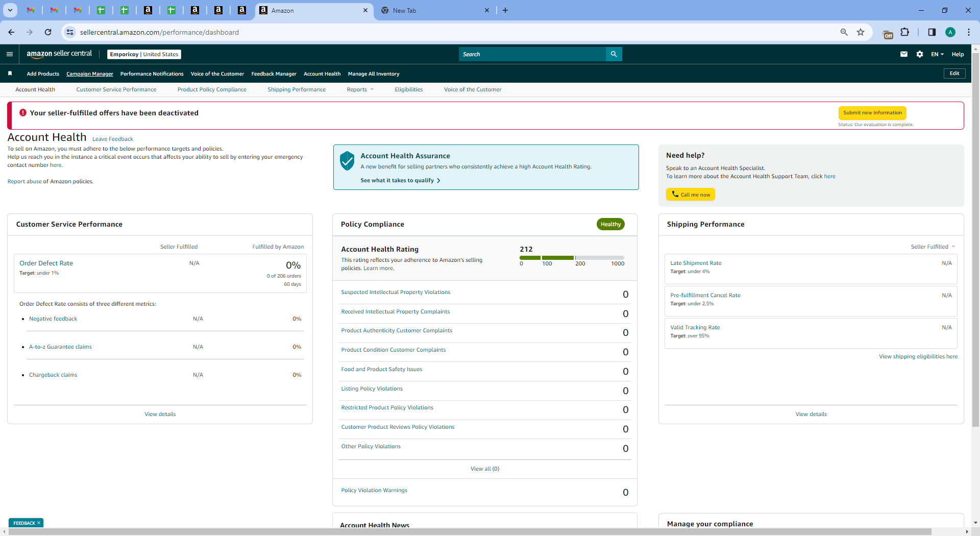This screenshot has width=980, height=536.
Task: Open Performance Notifications menu item
Action: pos(152,74)
